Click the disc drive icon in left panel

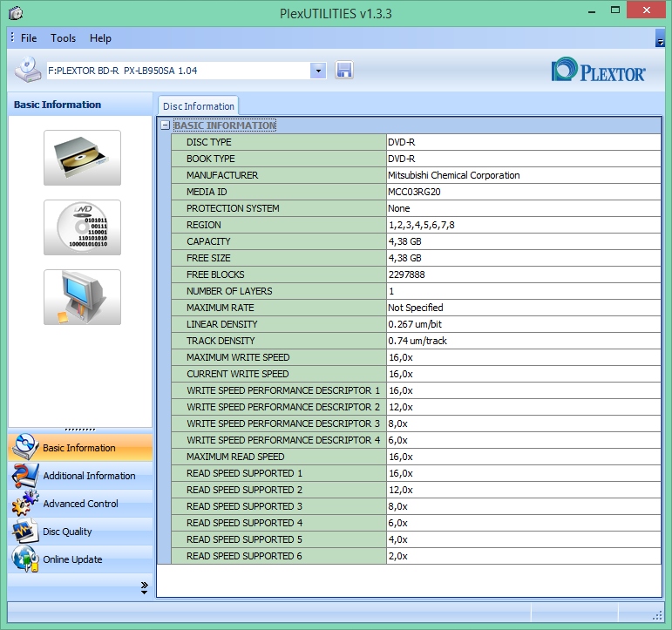tap(82, 158)
